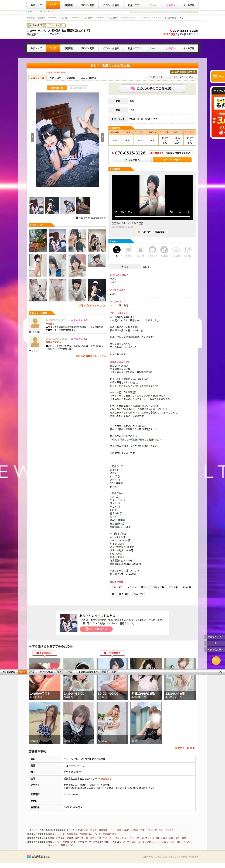Toggle お店 under キープした in bottom bar

(x=70, y=672)
